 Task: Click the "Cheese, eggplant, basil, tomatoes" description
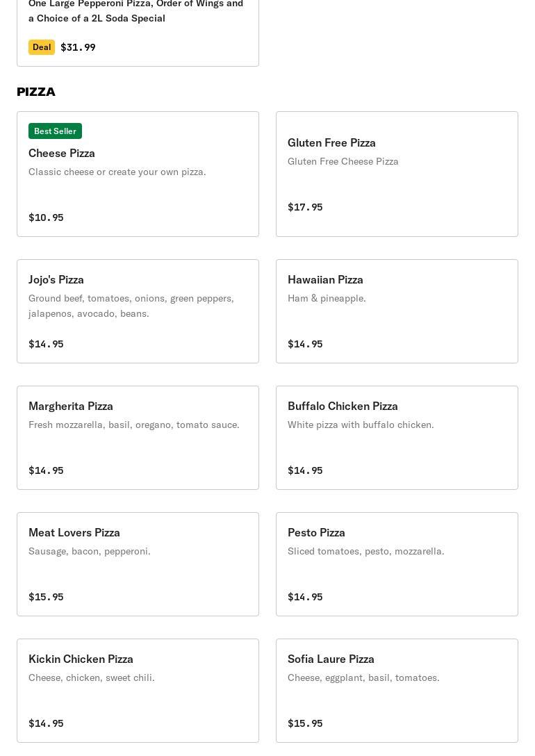point(363,677)
